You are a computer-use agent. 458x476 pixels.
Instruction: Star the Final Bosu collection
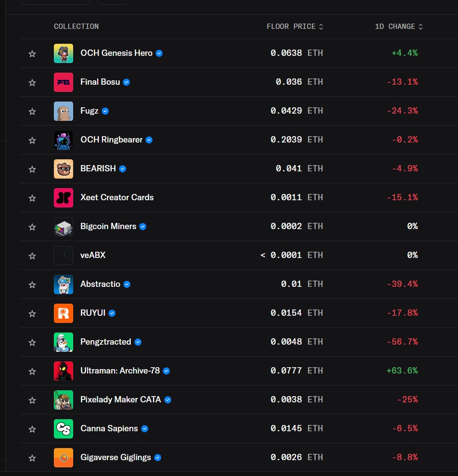pyautogui.click(x=32, y=83)
